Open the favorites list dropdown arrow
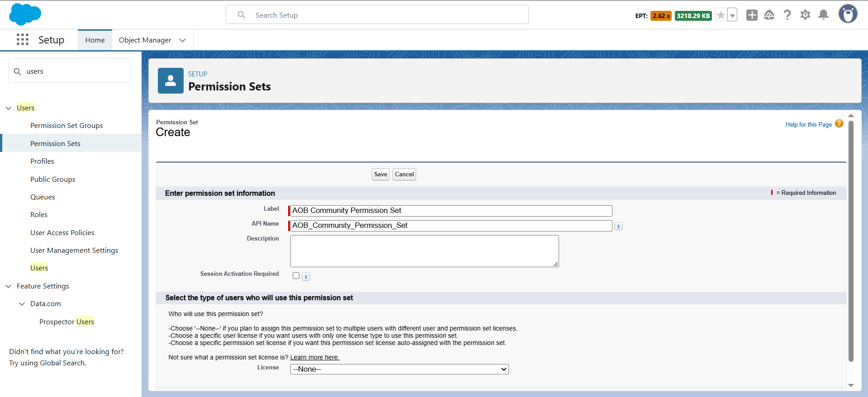 (x=732, y=15)
